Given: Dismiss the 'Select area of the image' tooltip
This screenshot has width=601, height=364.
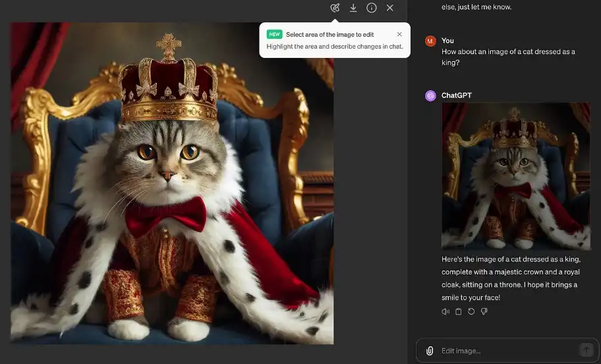Looking at the screenshot, I should pos(399,34).
